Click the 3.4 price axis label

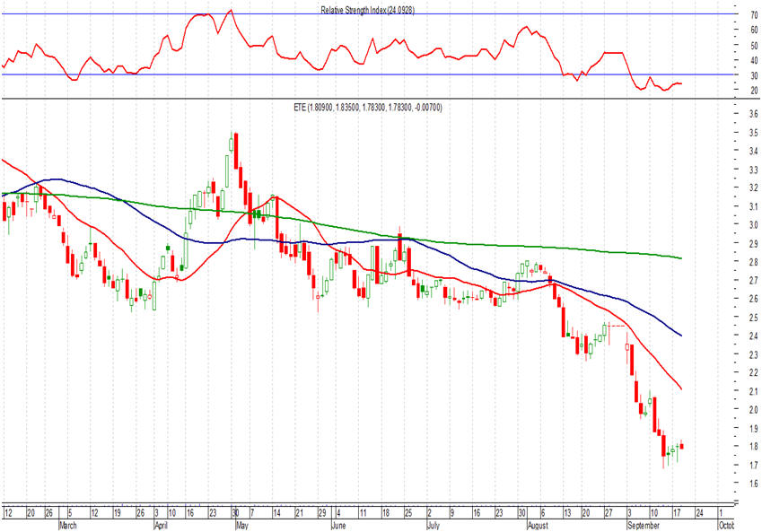point(753,151)
